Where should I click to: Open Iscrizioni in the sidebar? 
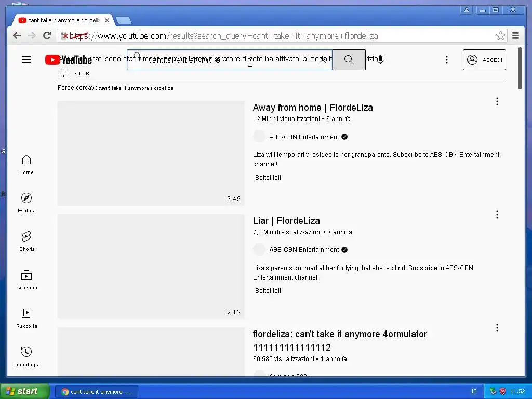click(26, 280)
